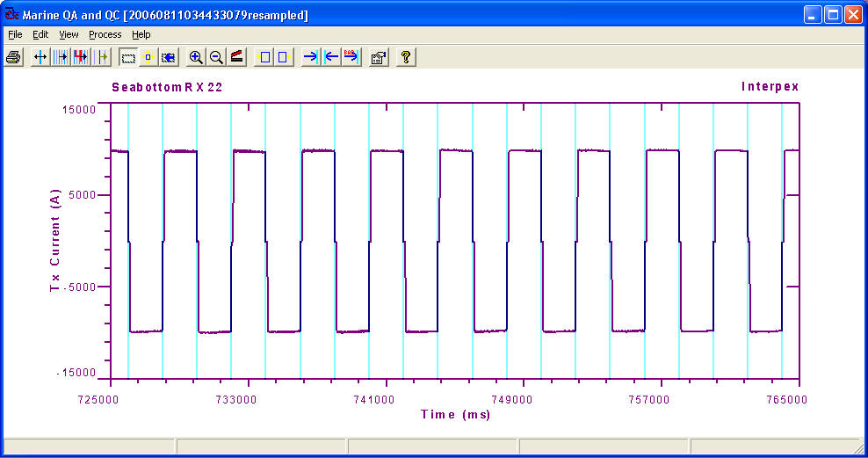The height and width of the screenshot is (458, 868).
Task: Click the 15000 current axis value
Action: point(79,109)
